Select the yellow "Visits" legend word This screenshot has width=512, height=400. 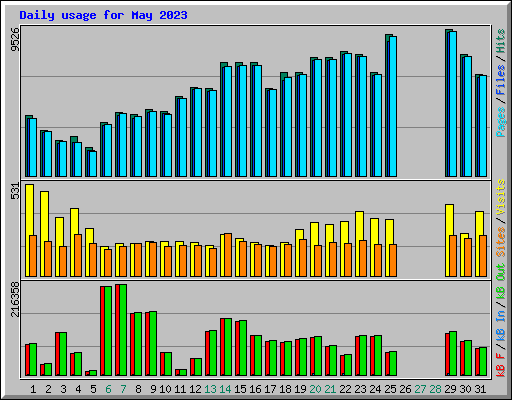(x=500, y=197)
